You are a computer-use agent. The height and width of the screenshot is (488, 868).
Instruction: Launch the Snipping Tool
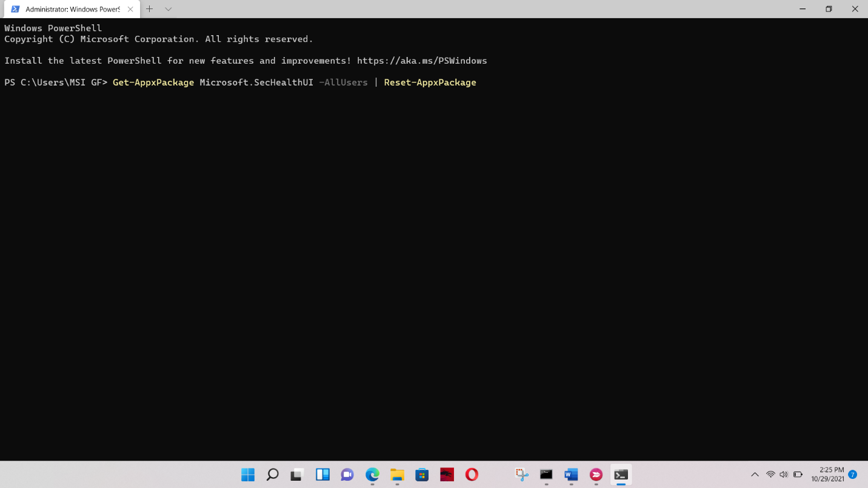click(521, 475)
